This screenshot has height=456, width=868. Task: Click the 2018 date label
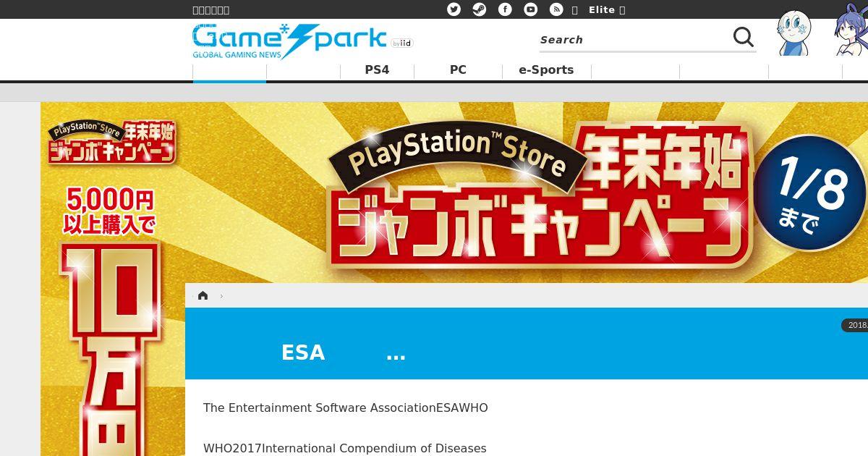[855, 326]
